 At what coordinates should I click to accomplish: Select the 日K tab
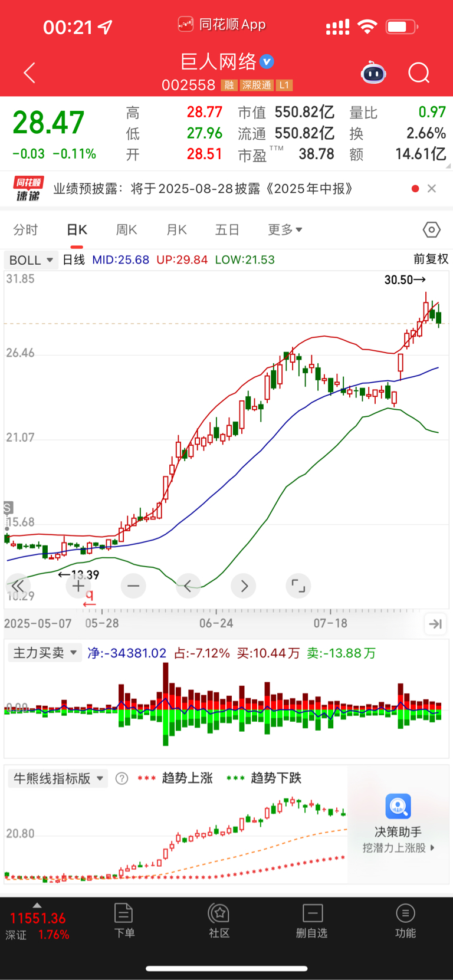[77, 229]
